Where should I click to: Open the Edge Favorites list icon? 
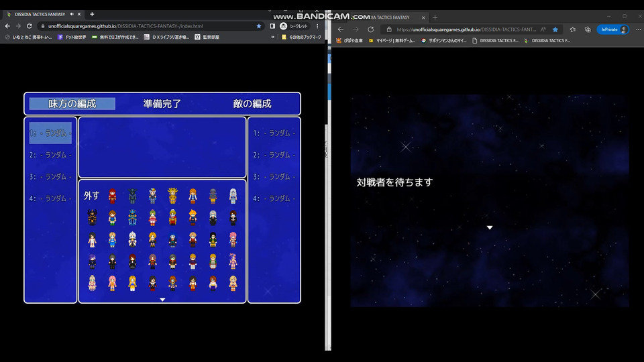(572, 29)
